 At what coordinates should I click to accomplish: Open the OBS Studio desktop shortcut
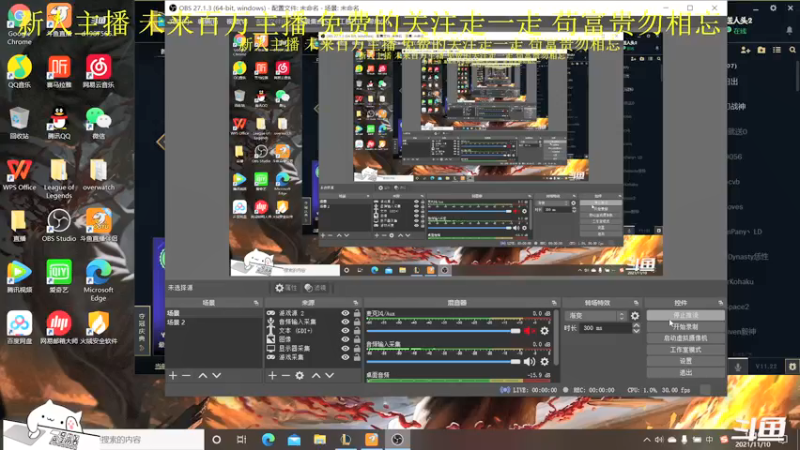click(59, 225)
